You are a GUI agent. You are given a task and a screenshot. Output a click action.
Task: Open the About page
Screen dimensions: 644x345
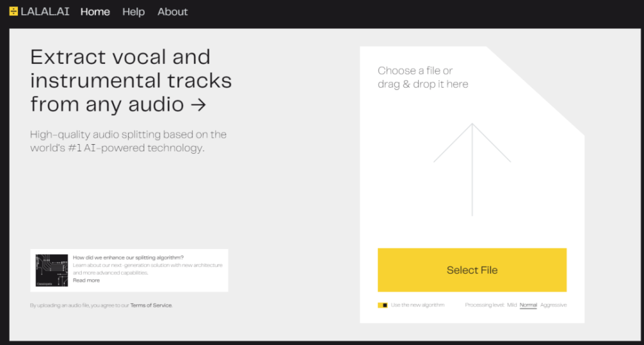pos(173,12)
